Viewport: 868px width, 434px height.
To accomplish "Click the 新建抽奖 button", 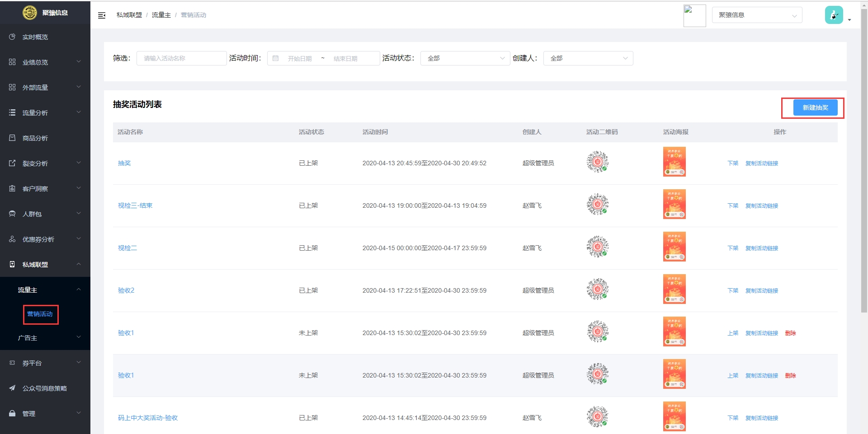I will pyautogui.click(x=815, y=107).
